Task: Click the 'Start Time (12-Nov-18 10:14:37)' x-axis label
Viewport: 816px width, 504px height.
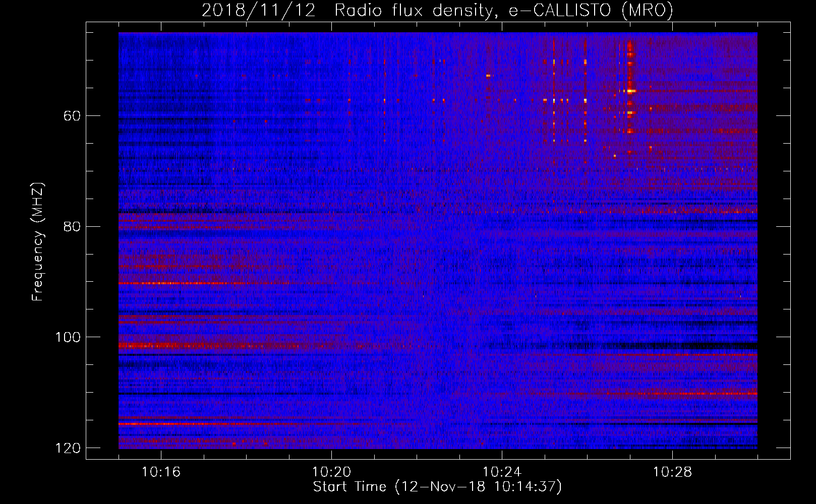Action: pos(437,487)
